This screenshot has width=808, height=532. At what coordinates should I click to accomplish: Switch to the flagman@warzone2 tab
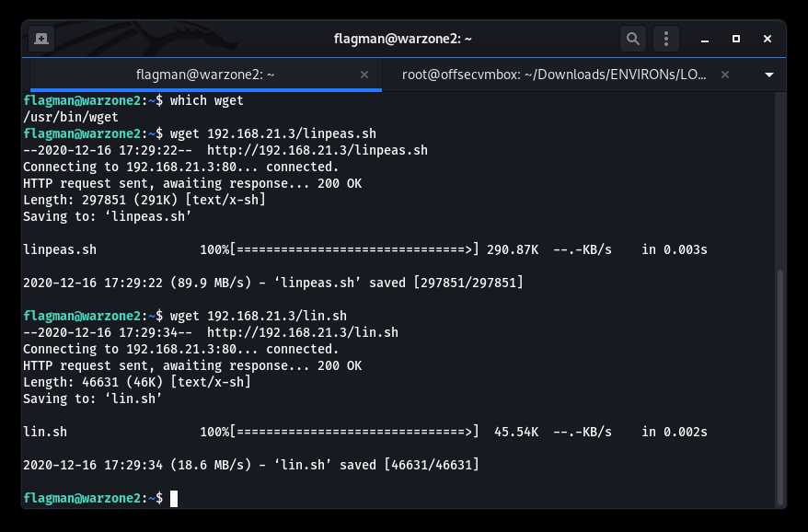(x=205, y=75)
